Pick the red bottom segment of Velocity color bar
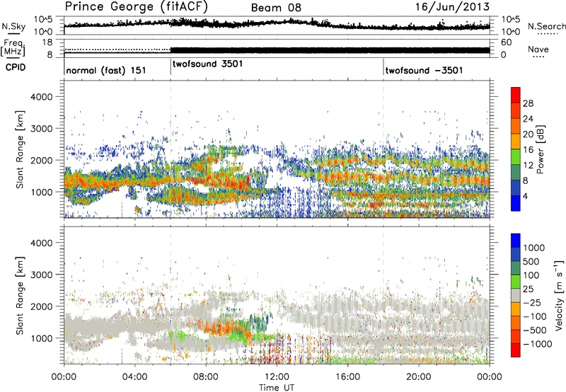 coord(516,350)
